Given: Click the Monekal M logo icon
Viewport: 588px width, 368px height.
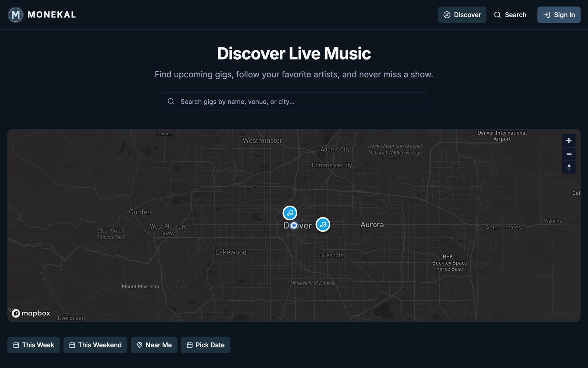Looking at the screenshot, I should click(x=15, y=15).
